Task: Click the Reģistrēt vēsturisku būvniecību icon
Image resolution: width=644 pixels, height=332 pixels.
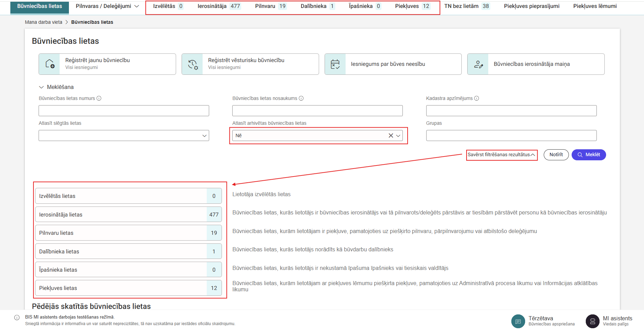Action: pyautogui.click(x=193, y=64)
